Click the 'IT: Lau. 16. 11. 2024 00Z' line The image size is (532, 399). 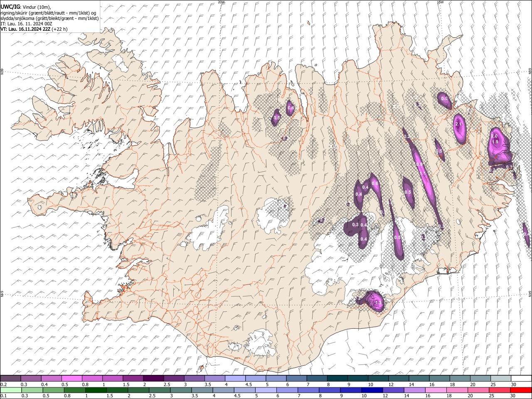tap(26, 24)
